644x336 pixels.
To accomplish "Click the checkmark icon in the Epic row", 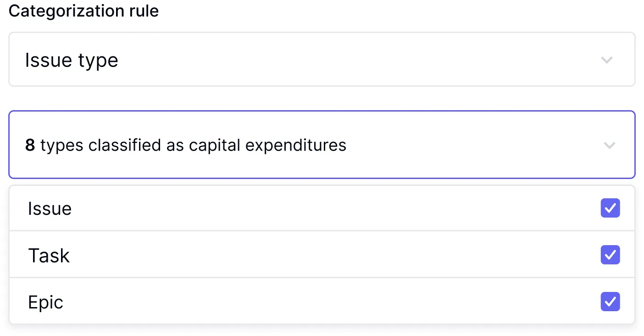I will (610, 302).
